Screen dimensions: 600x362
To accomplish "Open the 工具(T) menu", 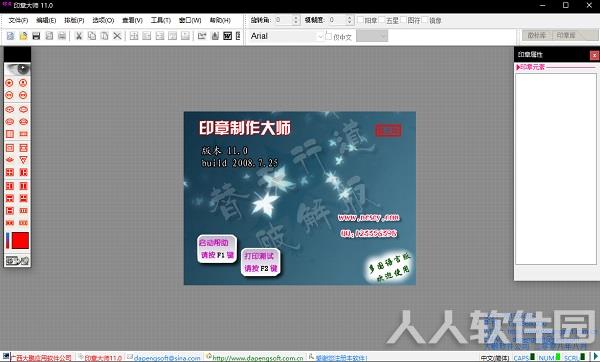I will coord(161,20).
